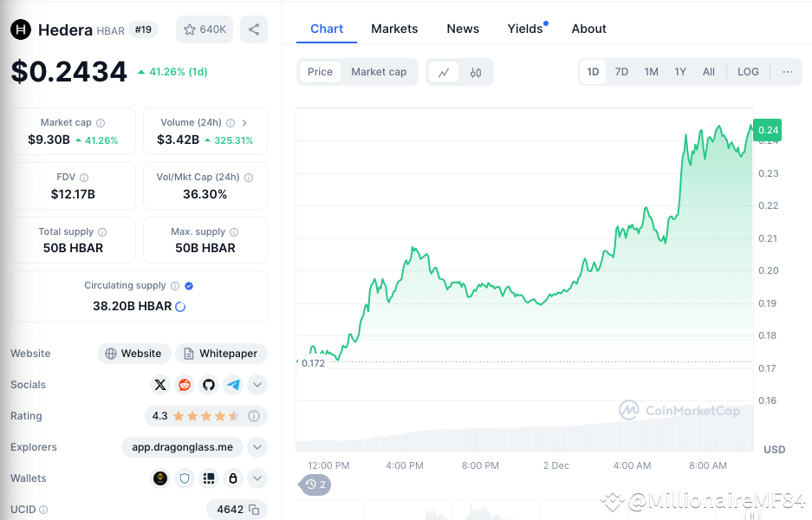Click the price line peak near 0.24

pyautogui.click(x=718, y=127)
